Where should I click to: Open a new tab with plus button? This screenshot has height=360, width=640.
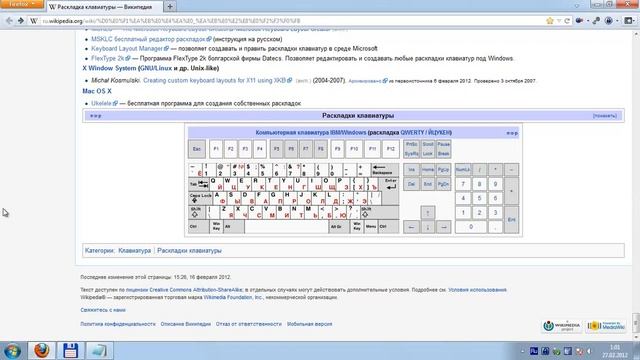170,7
